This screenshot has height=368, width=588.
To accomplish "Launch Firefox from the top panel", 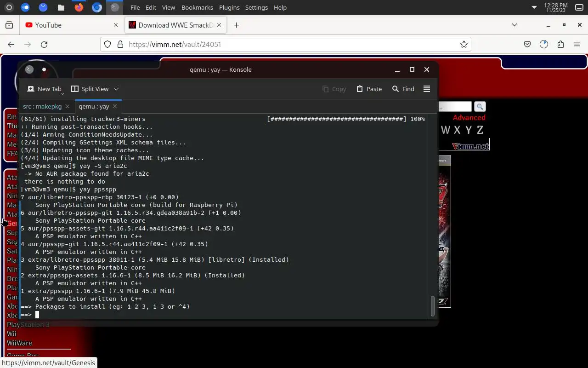I will [x=79, y=7].
